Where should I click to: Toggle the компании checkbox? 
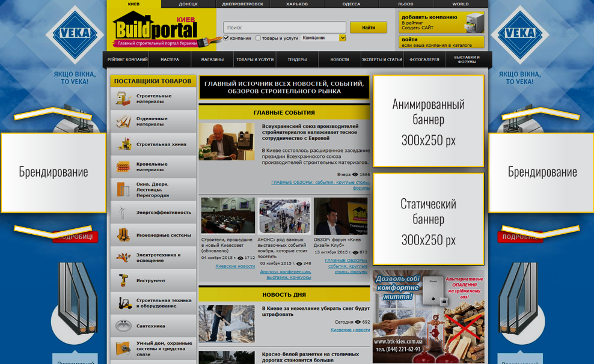(226, 38)
